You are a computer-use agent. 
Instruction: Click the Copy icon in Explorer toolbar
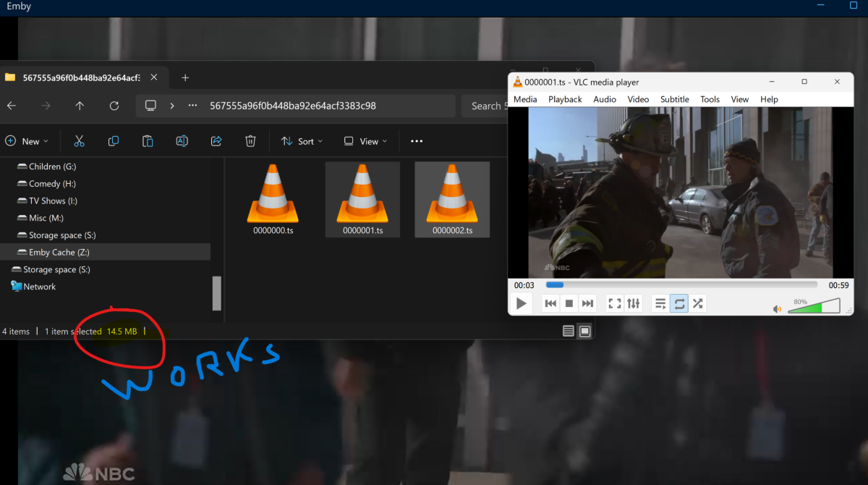(x=114, y=141)
